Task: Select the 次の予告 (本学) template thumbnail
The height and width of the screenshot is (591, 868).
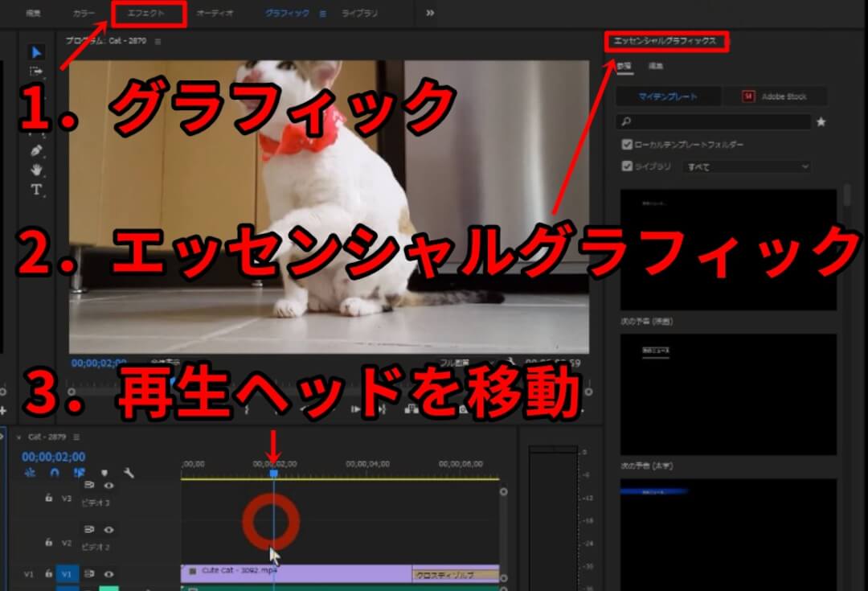Action: [728, 535]
